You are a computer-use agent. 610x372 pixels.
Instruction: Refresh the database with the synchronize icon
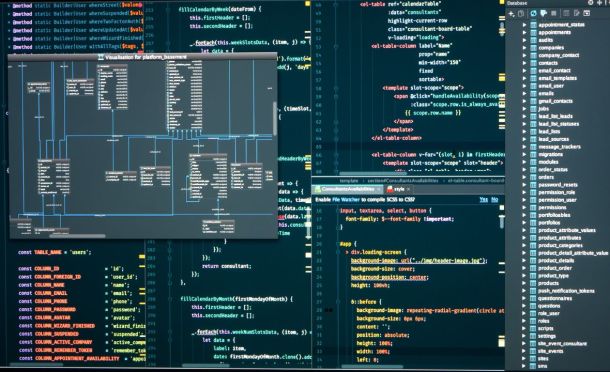[533, 14]
